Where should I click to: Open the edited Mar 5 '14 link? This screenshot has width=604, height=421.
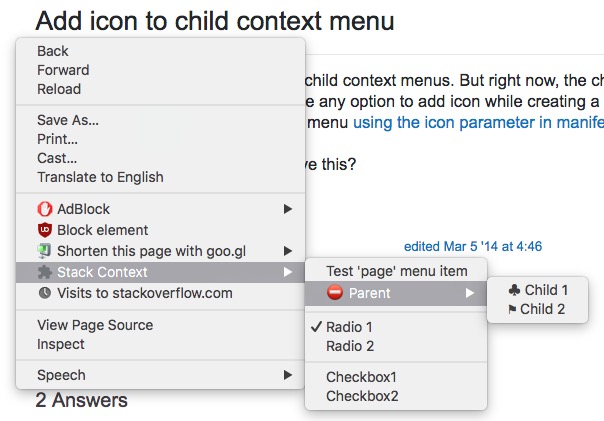pos(472,246)
